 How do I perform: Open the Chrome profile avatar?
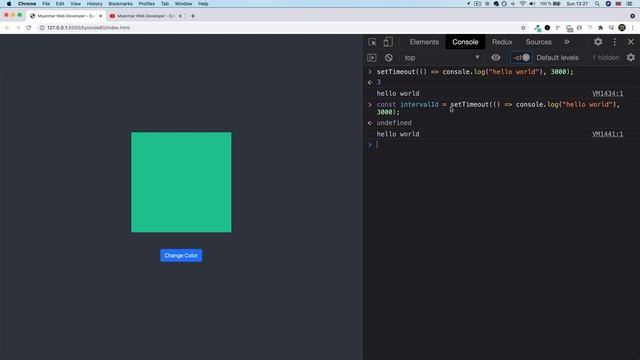pyautogui.click(x=622, y=28)
